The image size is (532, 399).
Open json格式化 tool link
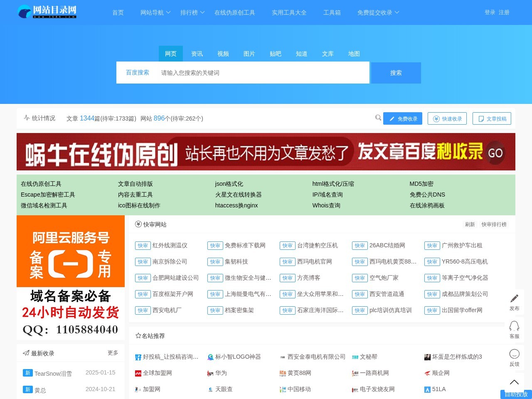(x=229, y=184)
